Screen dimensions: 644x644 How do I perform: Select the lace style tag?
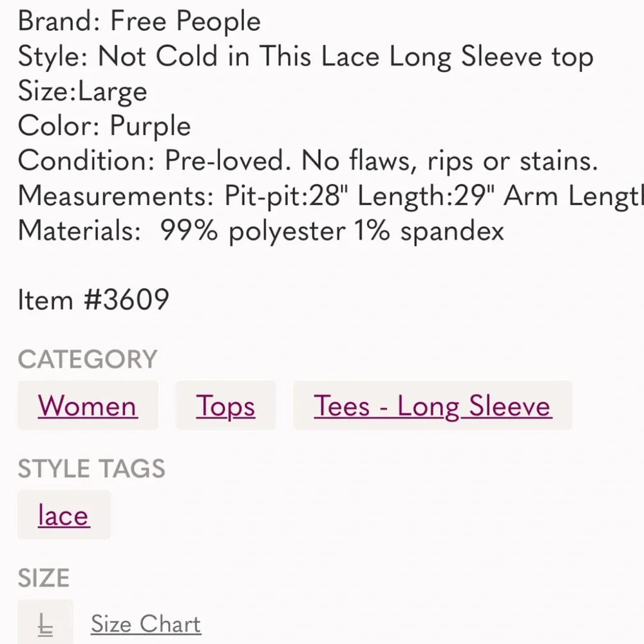click(x=64, y=515)
